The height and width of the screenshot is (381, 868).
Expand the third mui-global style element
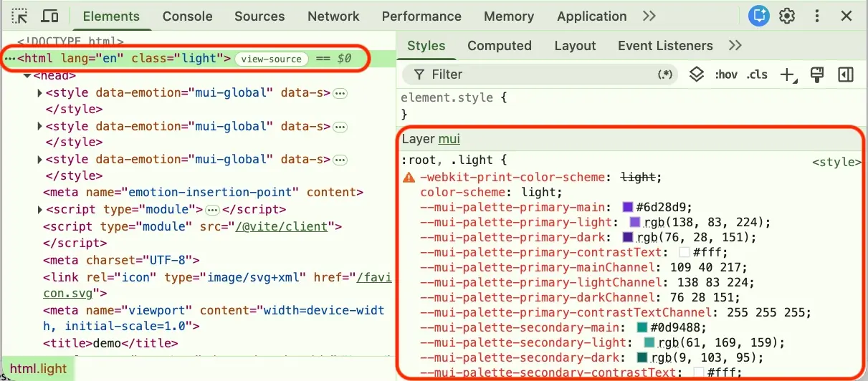click(40, 159)
